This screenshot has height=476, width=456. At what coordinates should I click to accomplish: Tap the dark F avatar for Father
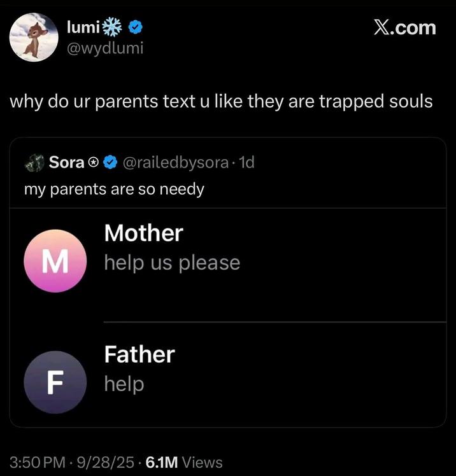(55, 382)
